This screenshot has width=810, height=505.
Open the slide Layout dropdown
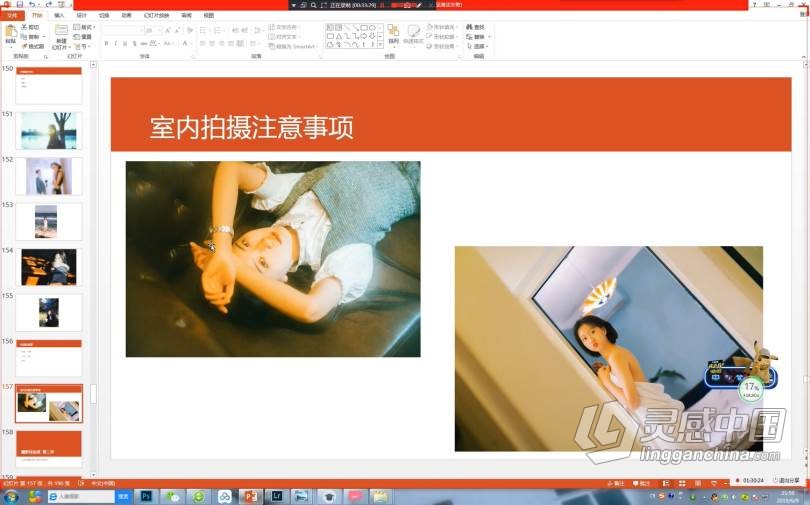coord(84,27)
